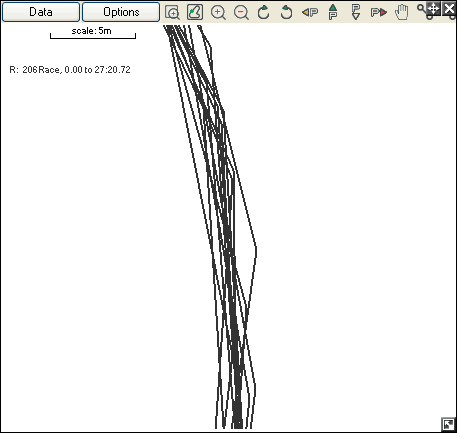Screen dimensions: 457x433
Task: Pan the map left with yellow arrow
Action: coord(310,13)
